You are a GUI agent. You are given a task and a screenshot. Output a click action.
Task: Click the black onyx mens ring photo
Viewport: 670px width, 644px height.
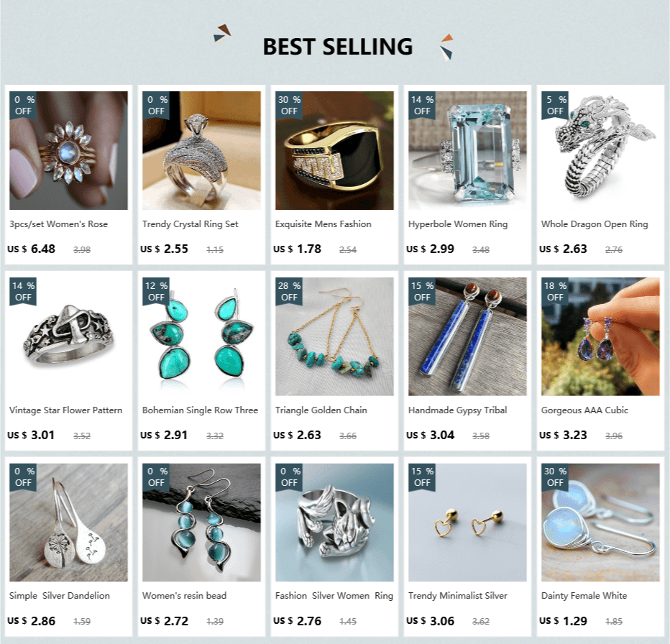point(334,150)
